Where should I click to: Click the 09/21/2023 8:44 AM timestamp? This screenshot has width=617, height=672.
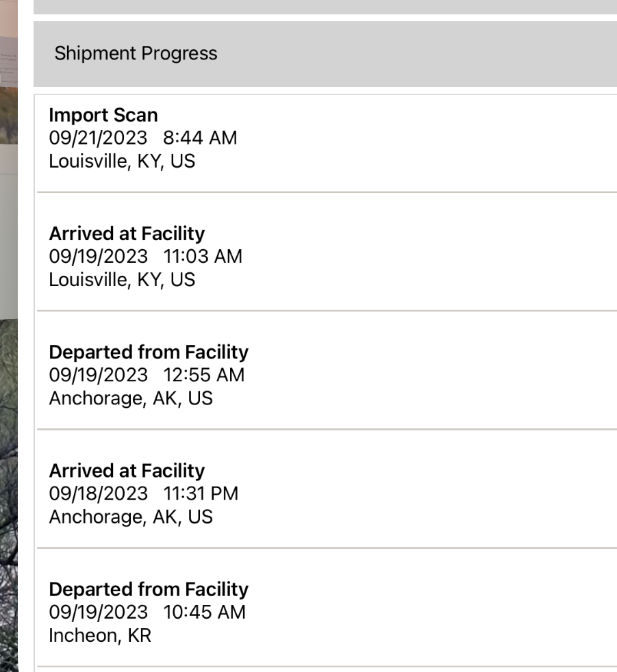[x=143, y=138]
